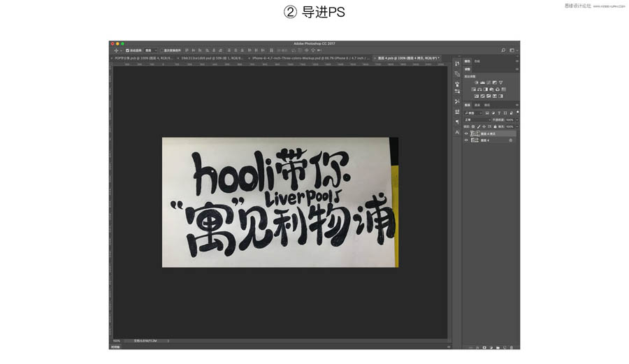Screen dimensions: 629x364
Task: Open the second icon in the collapsed panel dock
Action: point(457,74)
